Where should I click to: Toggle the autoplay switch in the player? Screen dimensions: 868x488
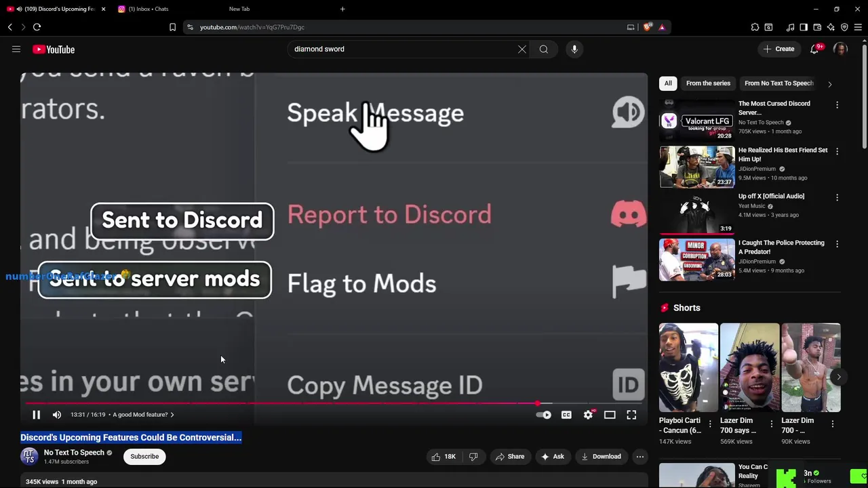[544, 415]
